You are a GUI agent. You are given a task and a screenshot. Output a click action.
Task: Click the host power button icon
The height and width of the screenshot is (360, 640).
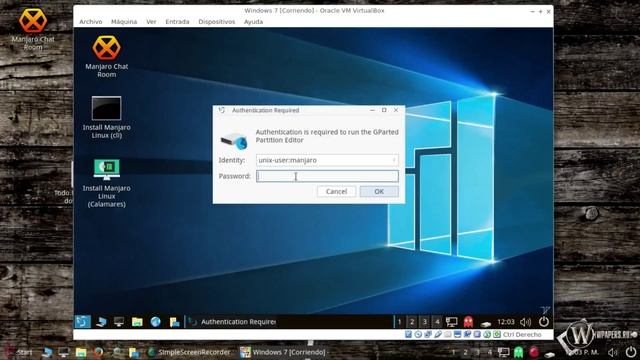tap(631, 352)
